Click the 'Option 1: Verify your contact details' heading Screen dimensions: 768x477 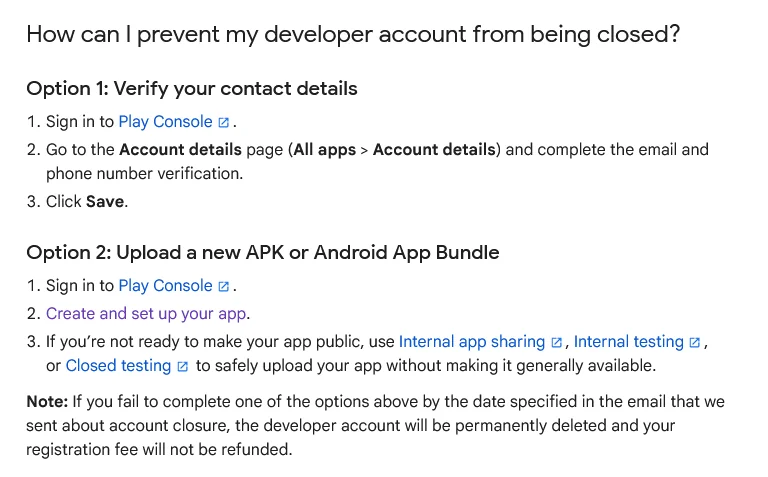click(192, 88)
